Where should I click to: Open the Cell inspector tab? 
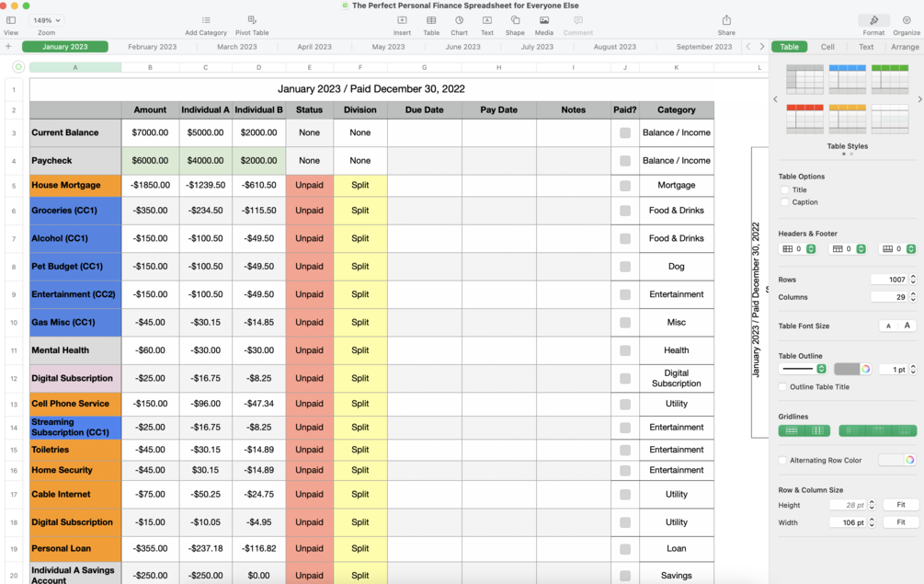827,47
